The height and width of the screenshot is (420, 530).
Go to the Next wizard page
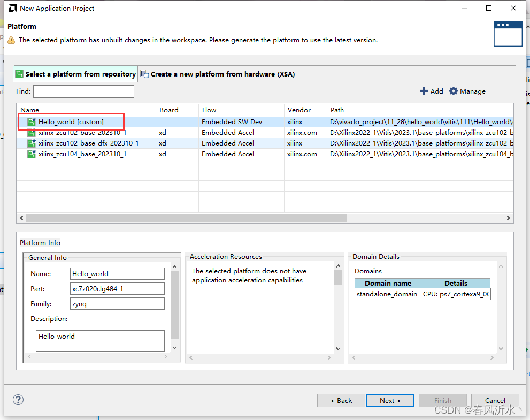click(x=390, y=400)
